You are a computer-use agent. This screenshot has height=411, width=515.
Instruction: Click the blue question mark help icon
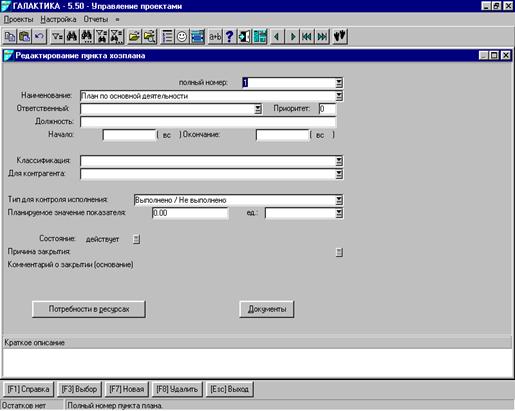[229, 36]
